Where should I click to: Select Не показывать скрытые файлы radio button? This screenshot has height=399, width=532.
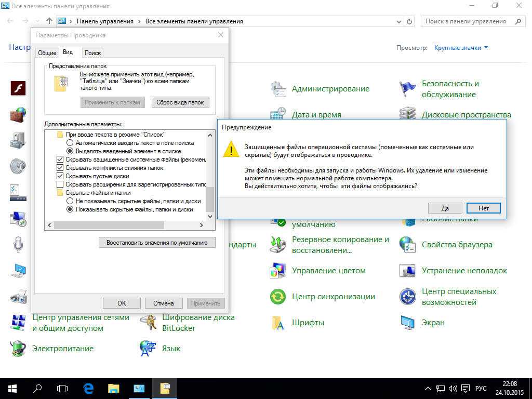(70, 201)
